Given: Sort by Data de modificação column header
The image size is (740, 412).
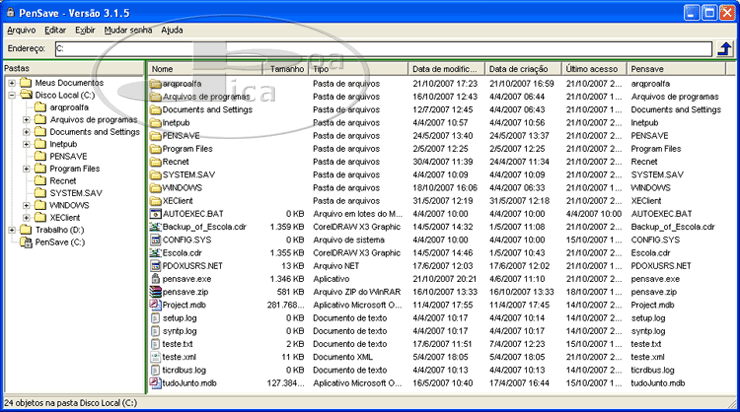Looking at the screenshot, I should click(x=446, y=69).
